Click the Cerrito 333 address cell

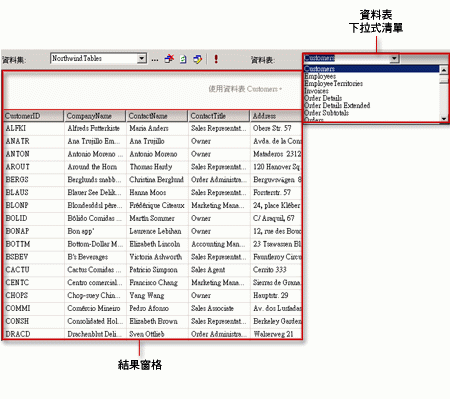click(276, 270)
